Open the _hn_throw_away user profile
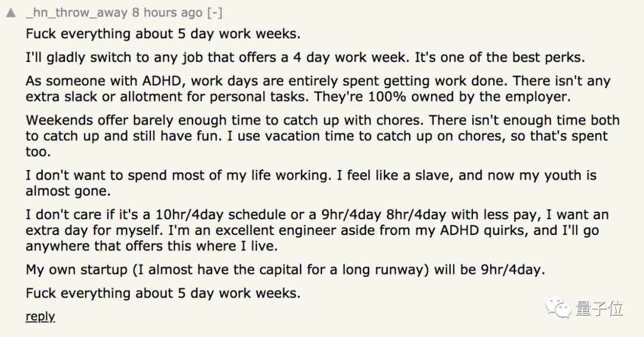The width and height of the screenshot is (644, 337). 76,13
